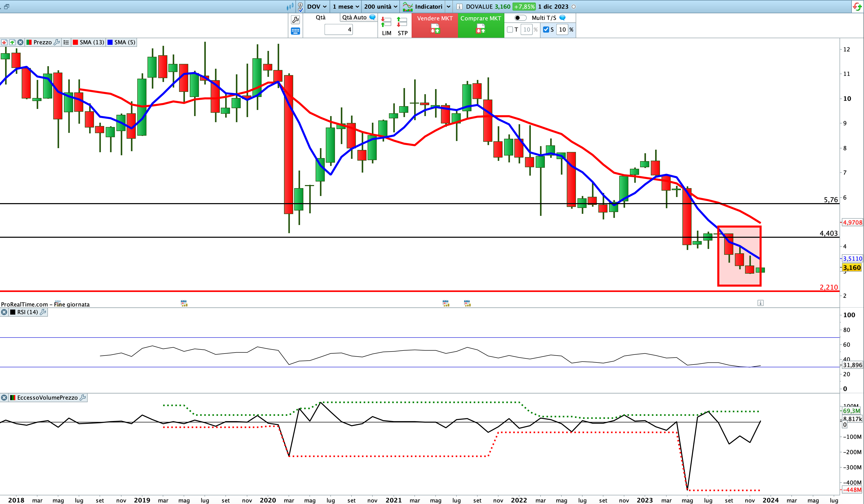Uncheck the S stop checkbox
This screenshot has width=864, height=504.
pos(546,30)
